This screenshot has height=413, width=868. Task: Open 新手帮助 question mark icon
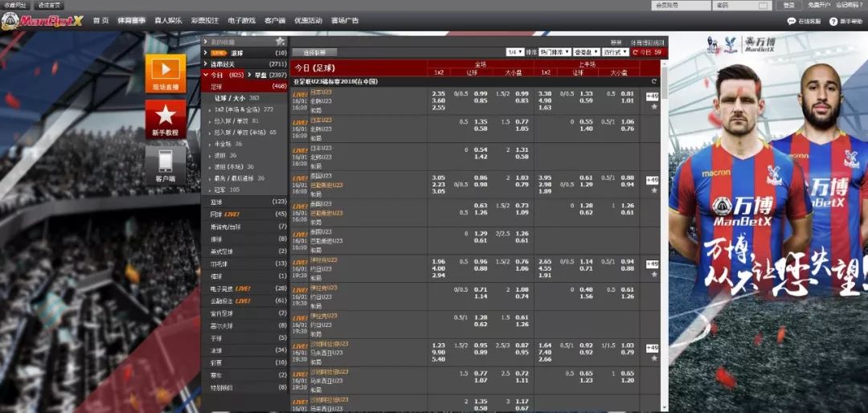(x=833, y=21)
